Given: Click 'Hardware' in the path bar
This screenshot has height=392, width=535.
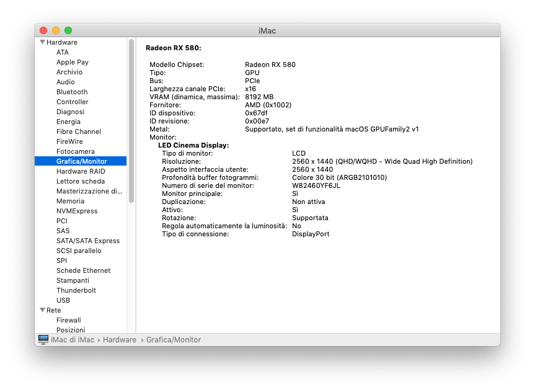Looking at the screenshot, I should [120, 340].
